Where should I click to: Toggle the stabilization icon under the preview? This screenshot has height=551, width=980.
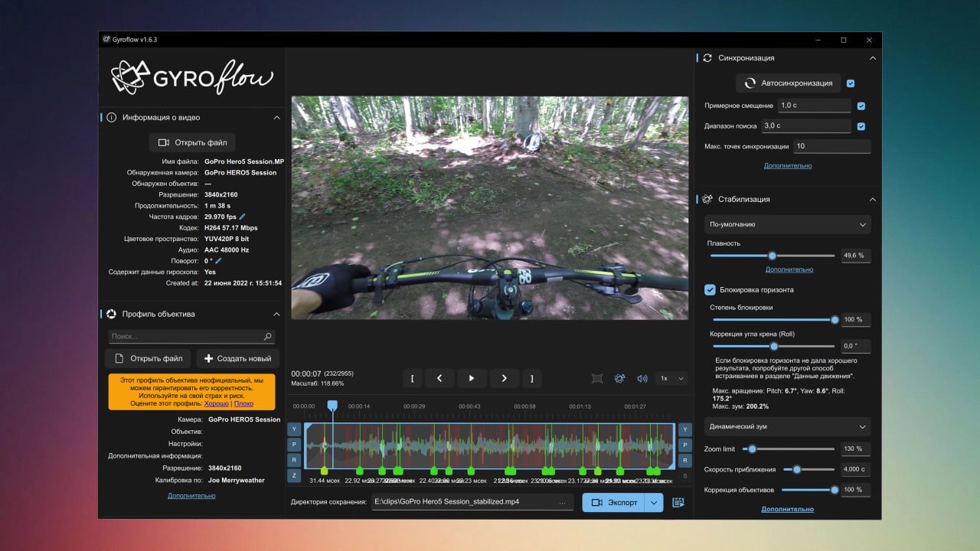point(619,378)
